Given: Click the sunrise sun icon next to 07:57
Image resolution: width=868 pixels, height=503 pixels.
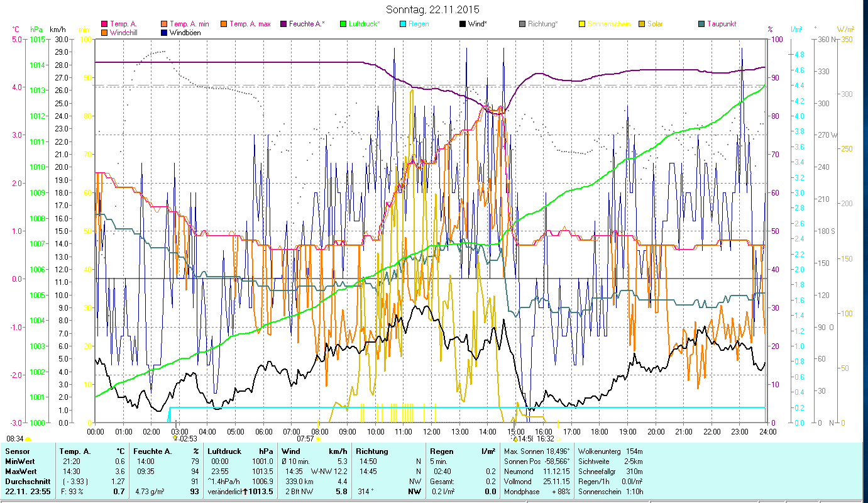Looking at the screenshot, I should point(318,439).
